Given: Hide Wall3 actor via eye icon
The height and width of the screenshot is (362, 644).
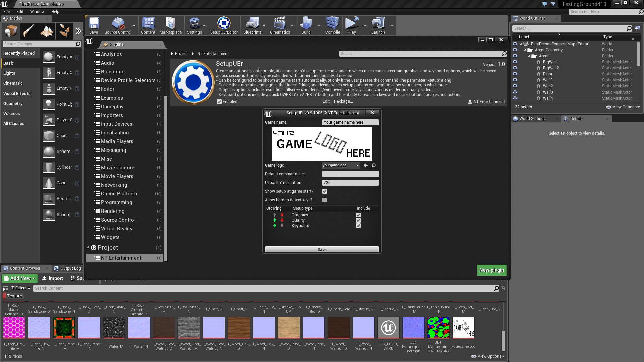Looking at the screenshot, I should tap(515, 92).
